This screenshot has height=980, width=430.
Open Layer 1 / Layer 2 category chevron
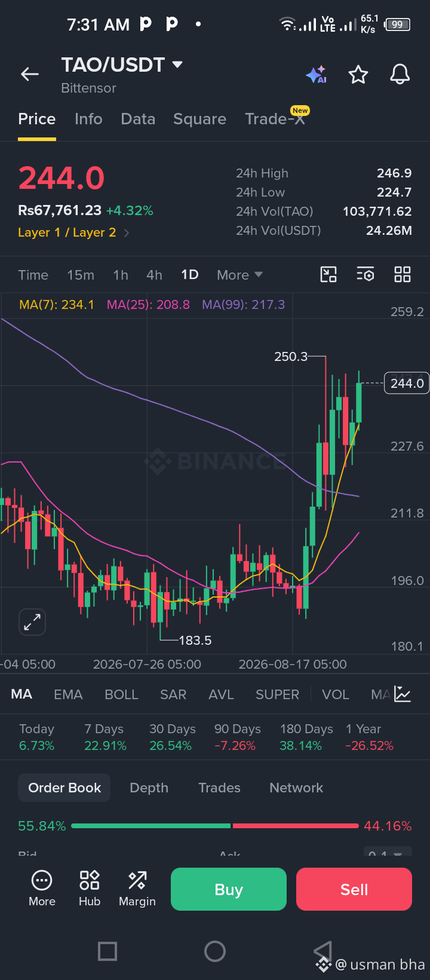point(127,233)
